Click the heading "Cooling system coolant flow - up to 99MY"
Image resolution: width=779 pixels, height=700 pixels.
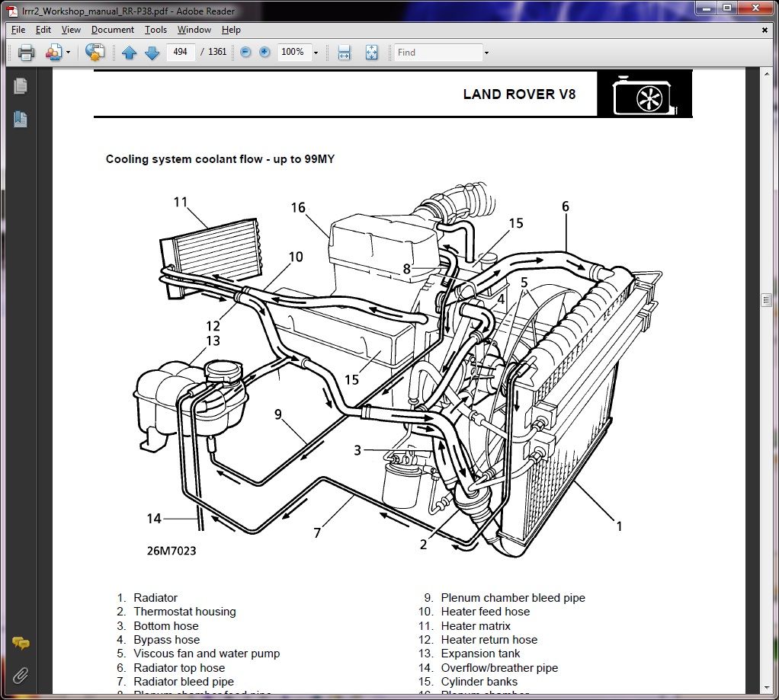pyautogui.click(x=220, y=159)
